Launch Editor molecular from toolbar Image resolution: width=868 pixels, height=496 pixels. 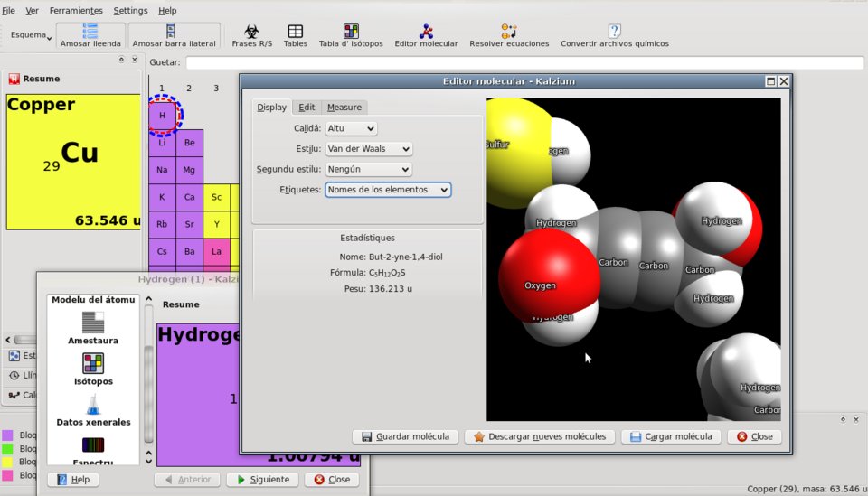pyautogui.click(x=426, y=35)
